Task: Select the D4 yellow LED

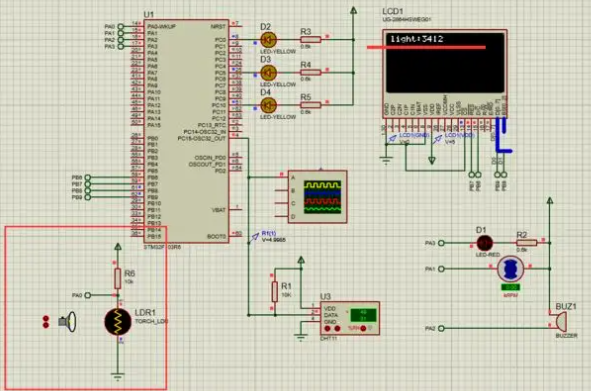Action: [268, 105]
